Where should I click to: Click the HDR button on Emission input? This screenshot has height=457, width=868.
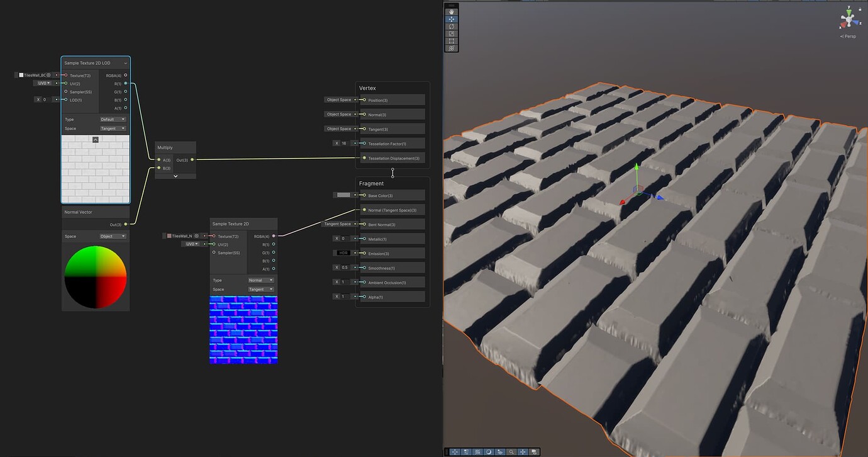(x=343, y=252)
